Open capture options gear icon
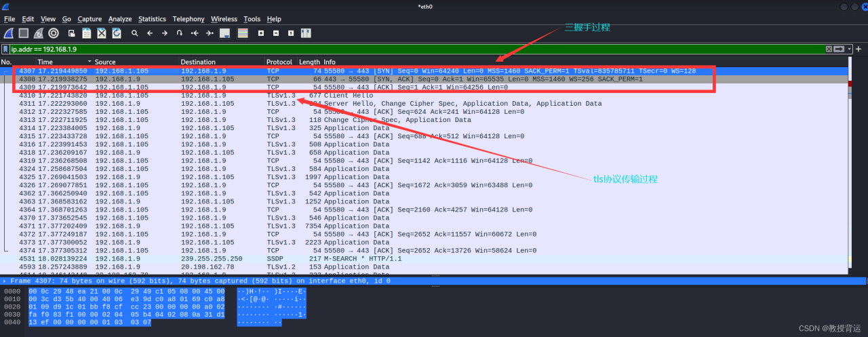Screen dimensions: 868x337 54,33
